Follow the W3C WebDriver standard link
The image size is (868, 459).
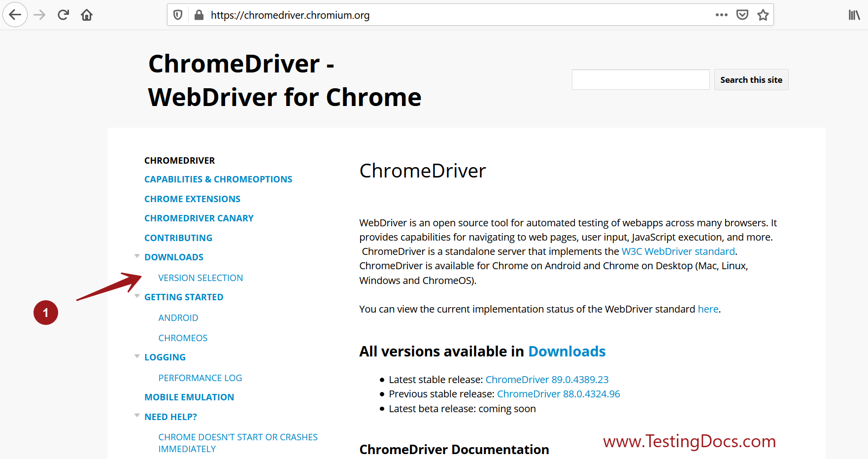pos(678,251)
